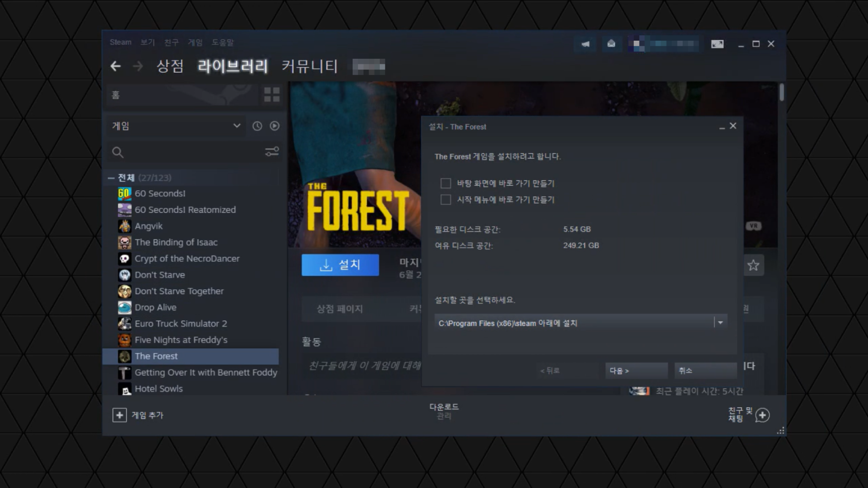Add The Forest to favorites star
Viewport: 868px width, 488px height.
[753, 265]
